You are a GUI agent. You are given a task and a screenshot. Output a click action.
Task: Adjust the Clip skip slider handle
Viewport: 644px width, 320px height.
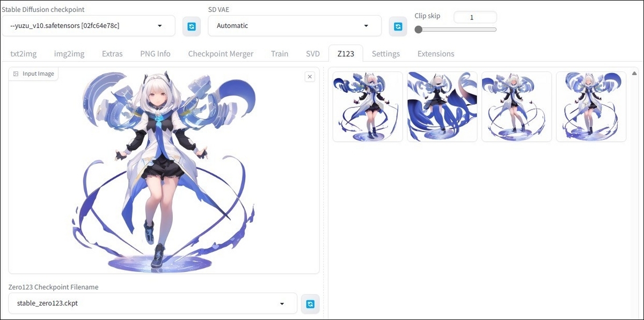click(x=419, y=30)
